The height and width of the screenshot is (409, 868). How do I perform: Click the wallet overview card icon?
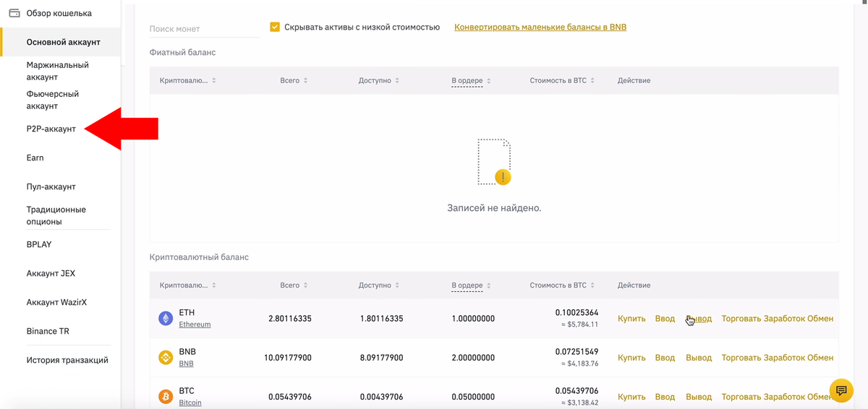[x=14, y=13]
